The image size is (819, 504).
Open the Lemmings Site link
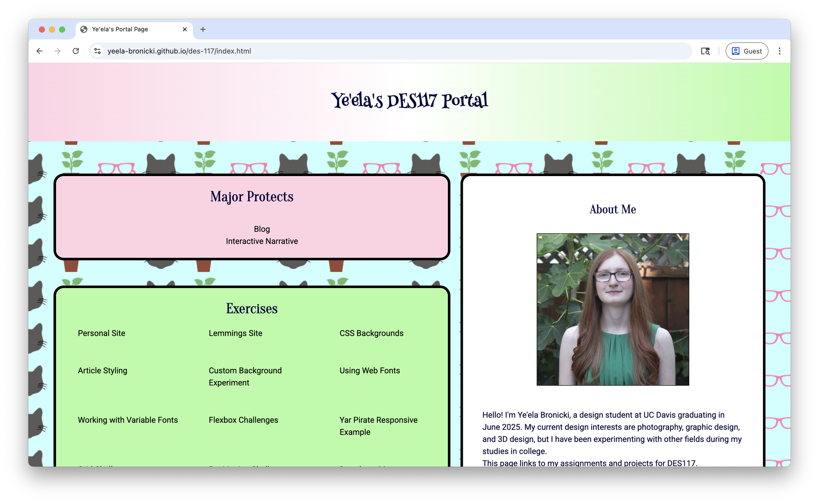(x=235, y=333)
